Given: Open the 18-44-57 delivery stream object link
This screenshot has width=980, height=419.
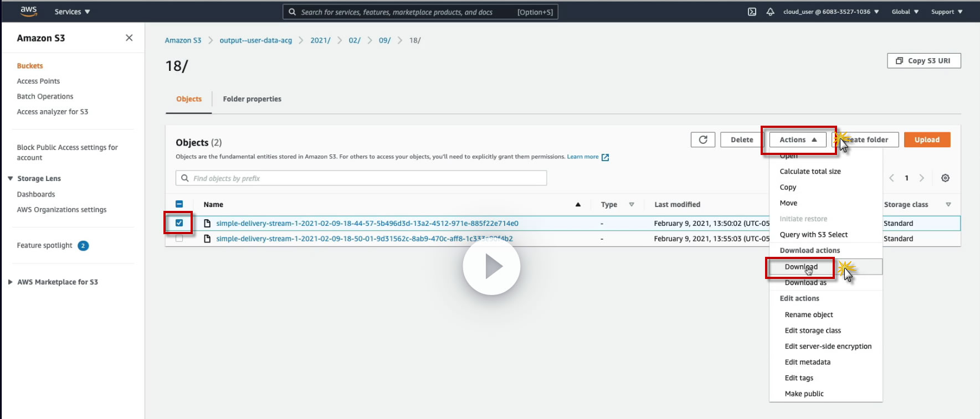Looking at the screenshot, I should click(x=367, y=223).
